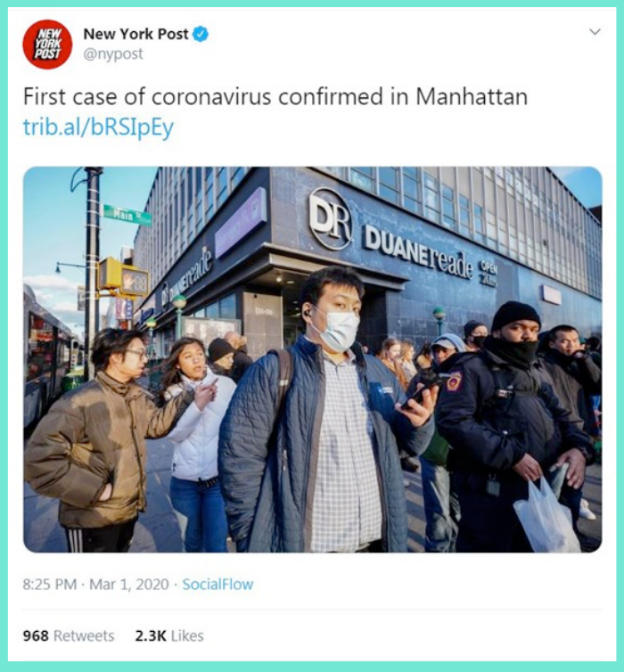This screenshot has width=624, height=672.
Task: Click the Mar 1, 2020 date
Action: click(129, 584)
